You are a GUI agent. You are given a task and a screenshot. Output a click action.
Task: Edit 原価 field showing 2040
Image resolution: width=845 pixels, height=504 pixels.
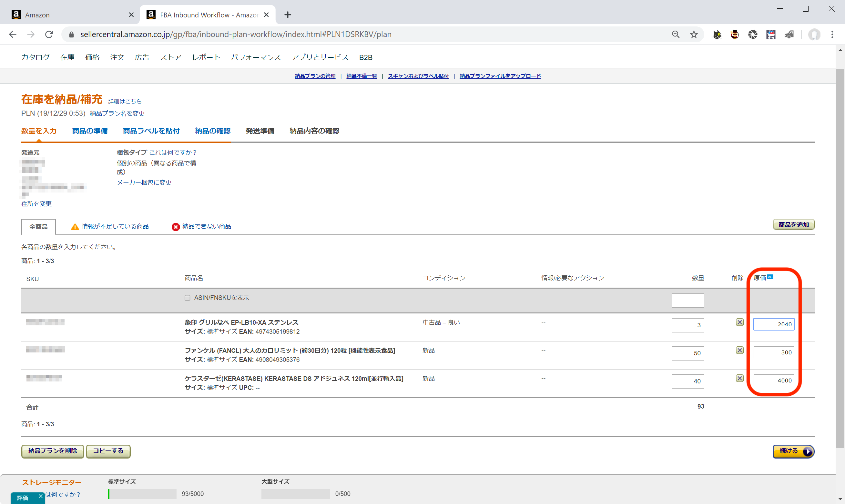click(x=774, y=324)
